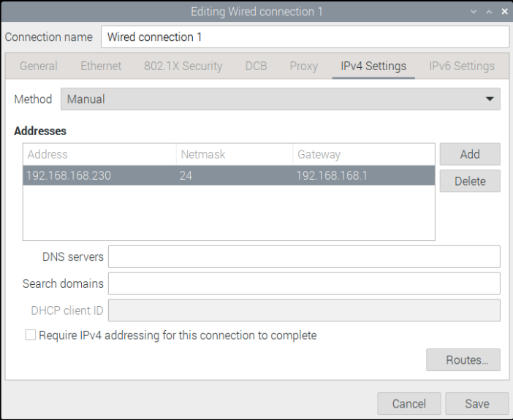This screenshot has height=420, width=513.
Task: Switch to the IPv6 Settings tab
Action: click(461, 66)
